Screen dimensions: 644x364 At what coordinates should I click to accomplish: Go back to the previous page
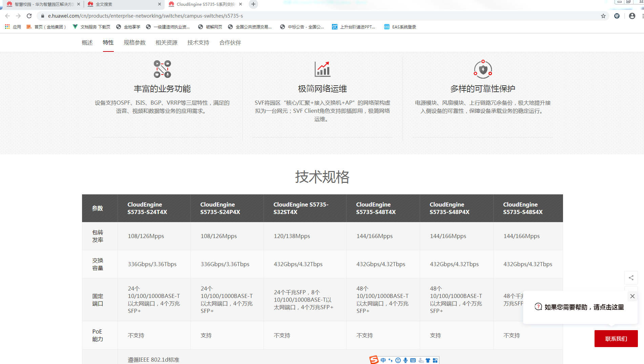[x=7, y=16]
